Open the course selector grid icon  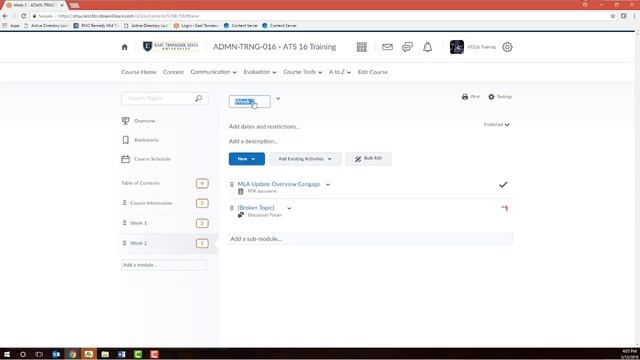362,47
